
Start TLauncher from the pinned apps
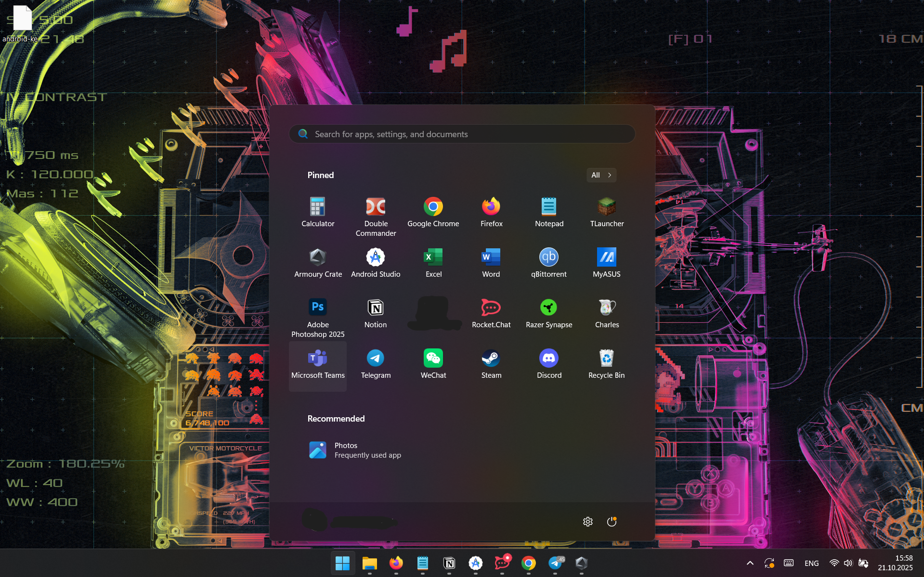(x=607, y=212)
